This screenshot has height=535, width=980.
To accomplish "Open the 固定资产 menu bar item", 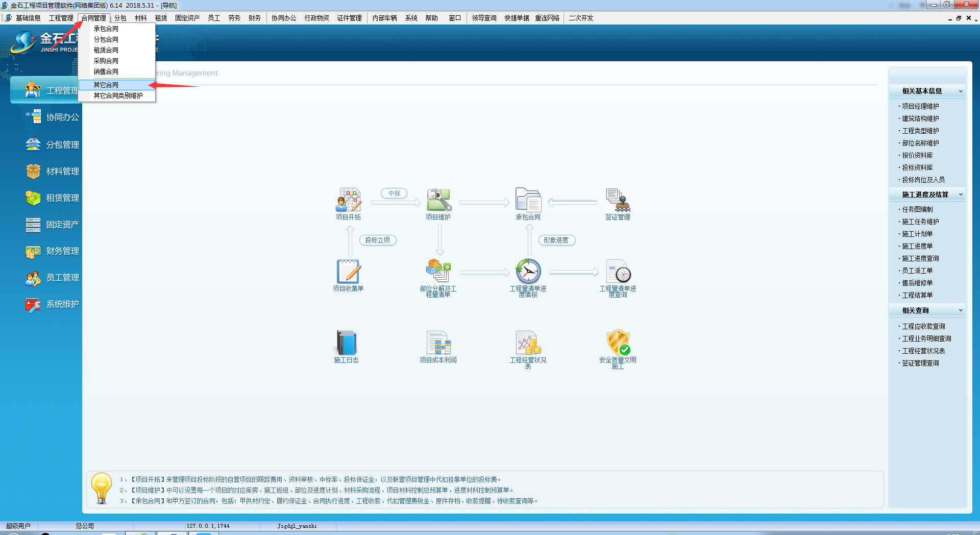I will tap(187, 18).
